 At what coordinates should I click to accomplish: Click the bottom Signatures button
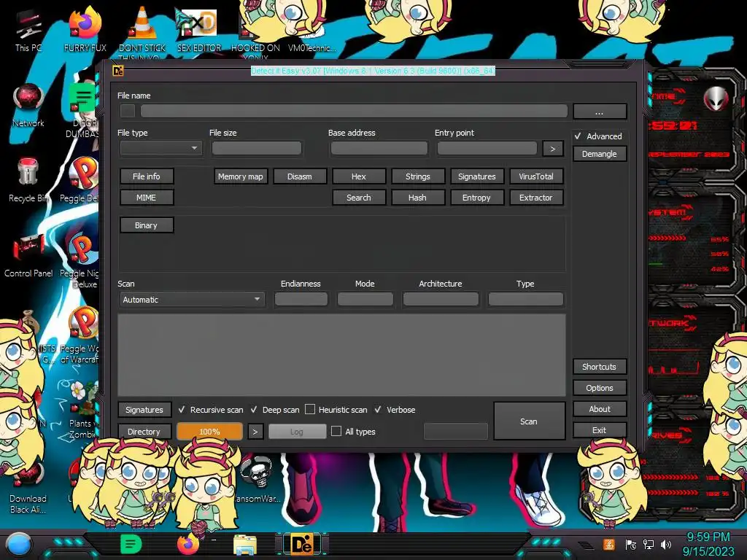[x=144, y=410]
